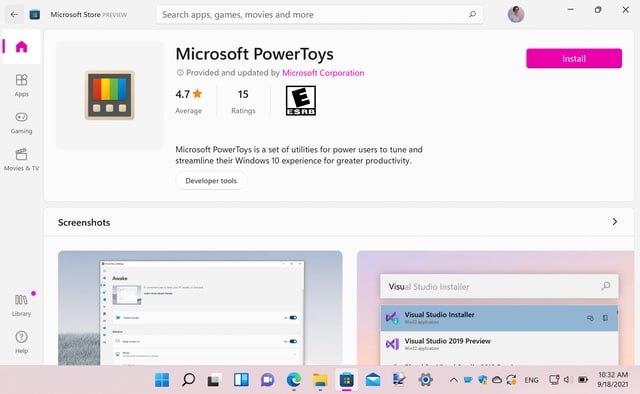Focus the Search apps, games, movies field

[319, 15]
